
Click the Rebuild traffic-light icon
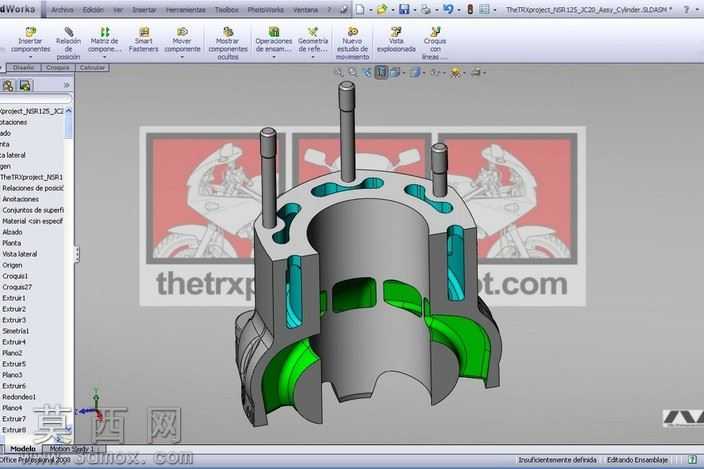(470, 9)
